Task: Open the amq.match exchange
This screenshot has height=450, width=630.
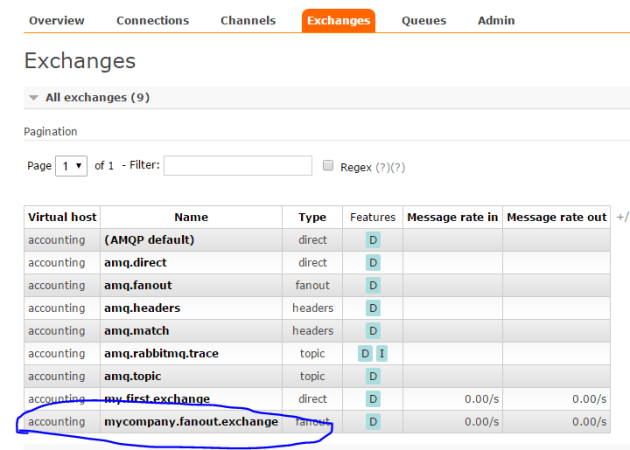Action: (x=137, y=331)
